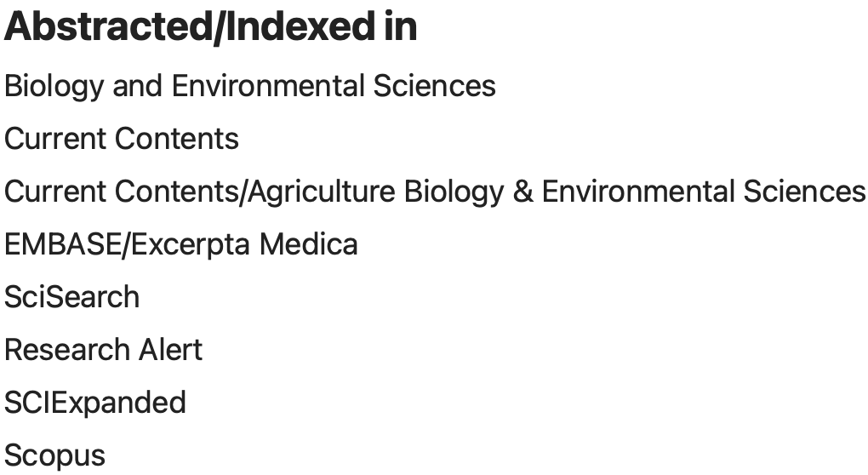Open the Research Alert entry
Screen dimensions: 868x475
click(x=104, y=350)
